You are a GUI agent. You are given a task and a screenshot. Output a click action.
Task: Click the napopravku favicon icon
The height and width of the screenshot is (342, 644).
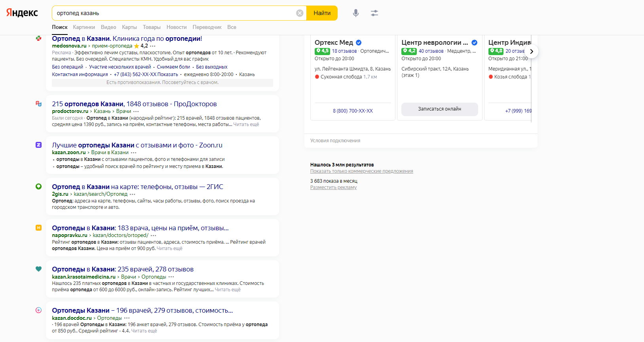tap(38, 227)
